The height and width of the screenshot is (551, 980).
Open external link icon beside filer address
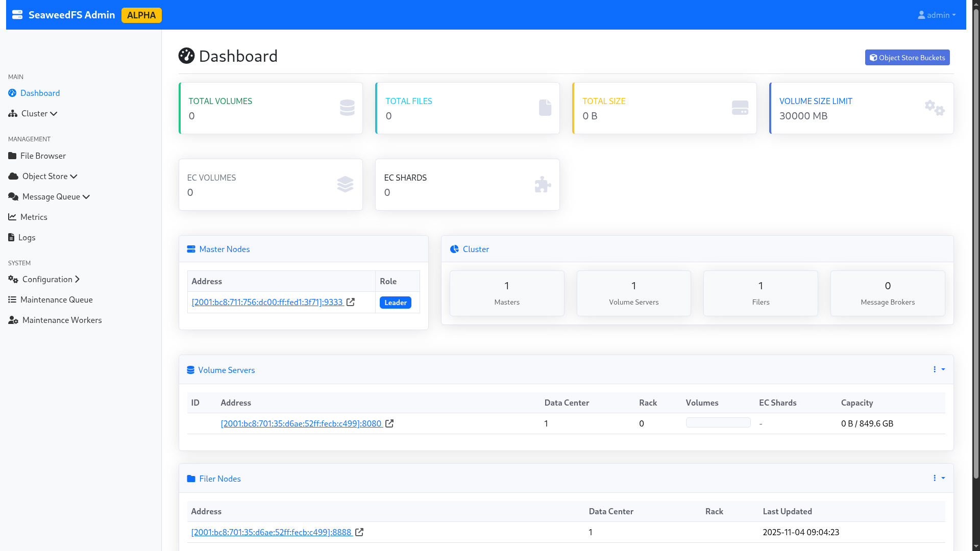[359, 532]
